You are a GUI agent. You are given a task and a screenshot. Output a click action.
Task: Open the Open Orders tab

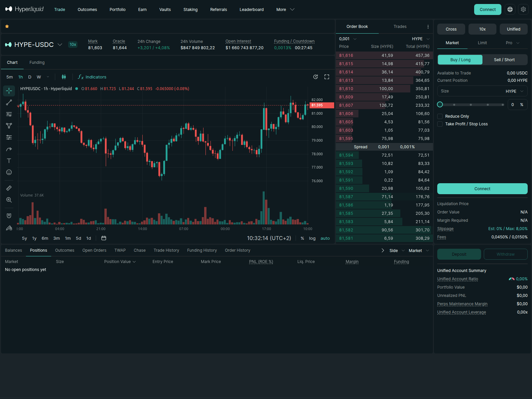(x=94, y=250)
